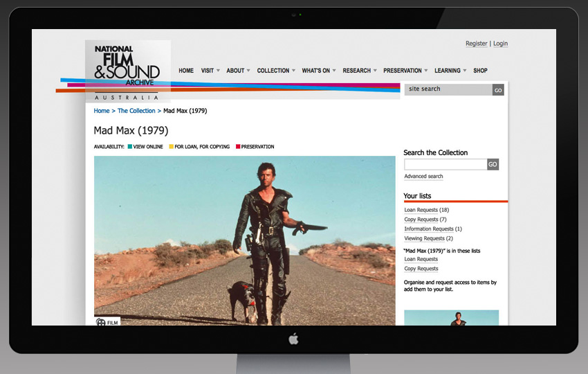Expand the ABOUT dropdown arrow
The height and width of the screenshot is (374, 588).
248,71
